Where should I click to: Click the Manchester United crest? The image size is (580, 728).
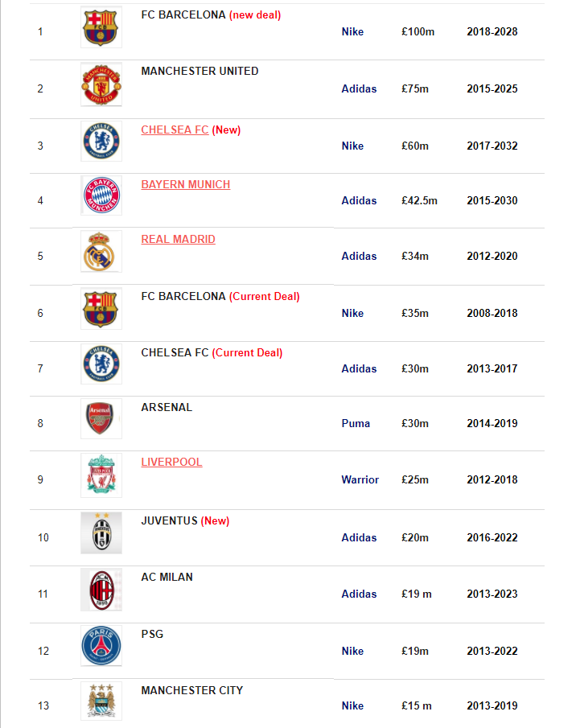(x=101, y=84)
